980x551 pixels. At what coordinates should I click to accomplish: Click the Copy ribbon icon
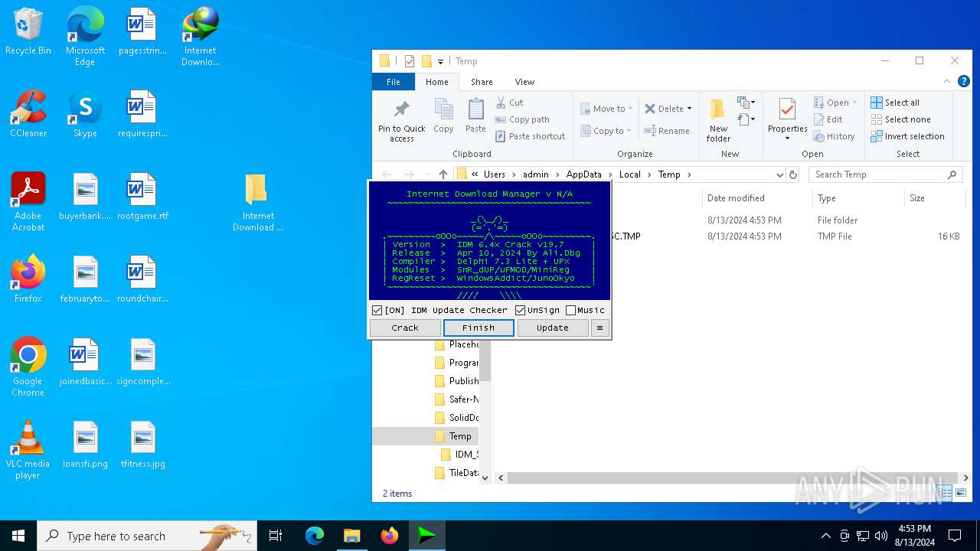point(443,116)
